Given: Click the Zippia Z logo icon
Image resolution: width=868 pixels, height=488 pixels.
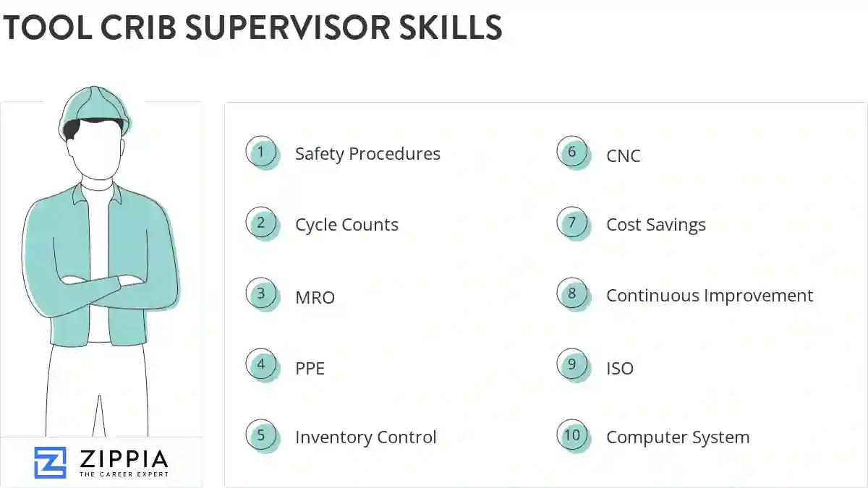Looking at the screenshot, I should 50,463.
